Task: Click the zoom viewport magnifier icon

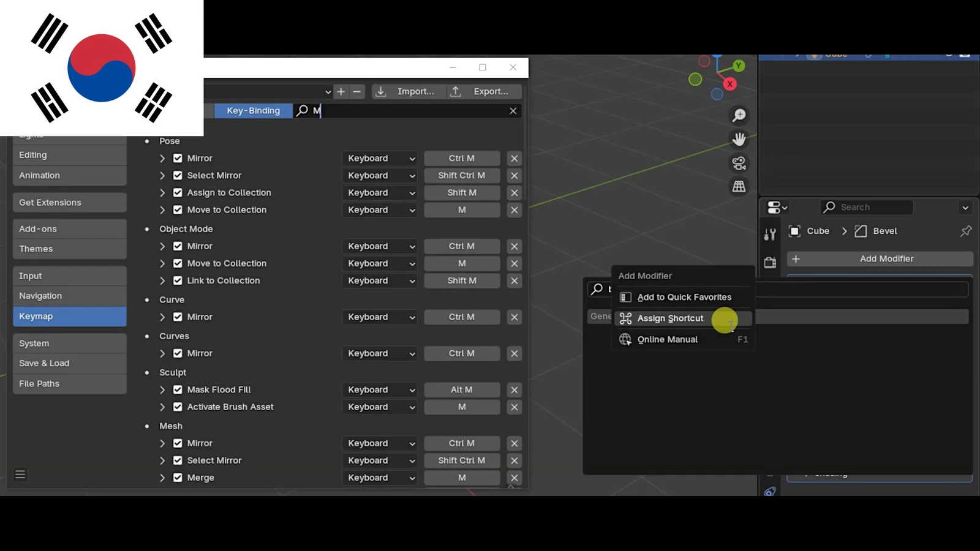Action: [x=739, y=115]
